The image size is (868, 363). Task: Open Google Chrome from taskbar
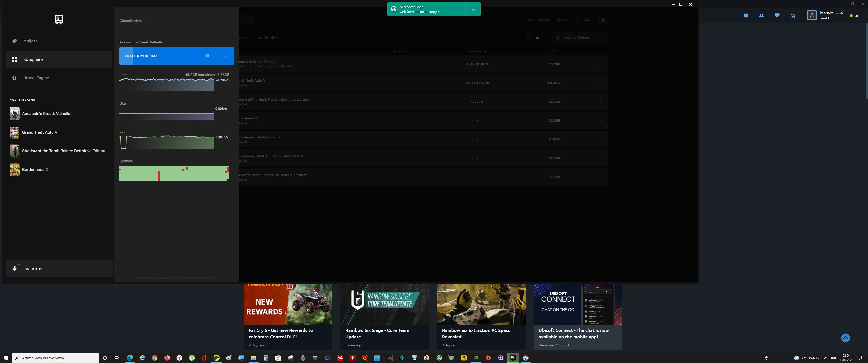point(155,358)
